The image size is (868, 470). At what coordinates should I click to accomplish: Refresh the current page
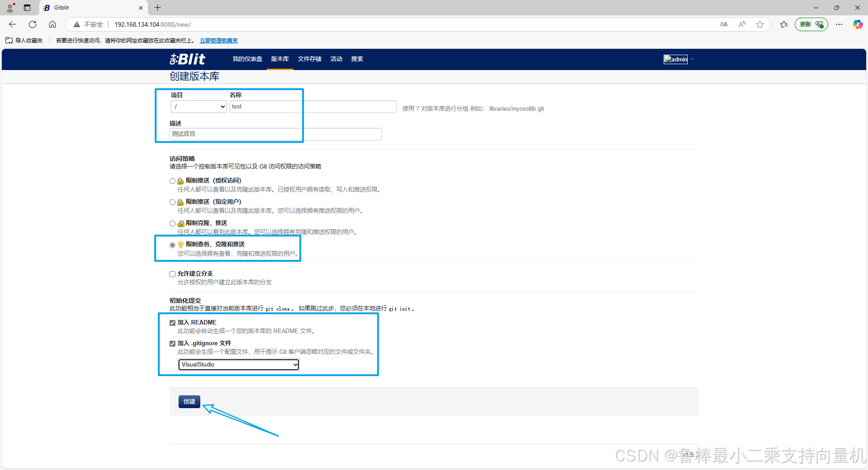pos(32,24)
